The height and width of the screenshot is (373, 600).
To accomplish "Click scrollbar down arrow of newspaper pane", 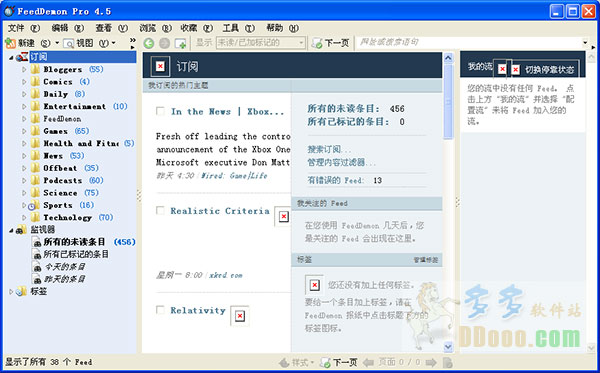I will click(x=448, y=347).
